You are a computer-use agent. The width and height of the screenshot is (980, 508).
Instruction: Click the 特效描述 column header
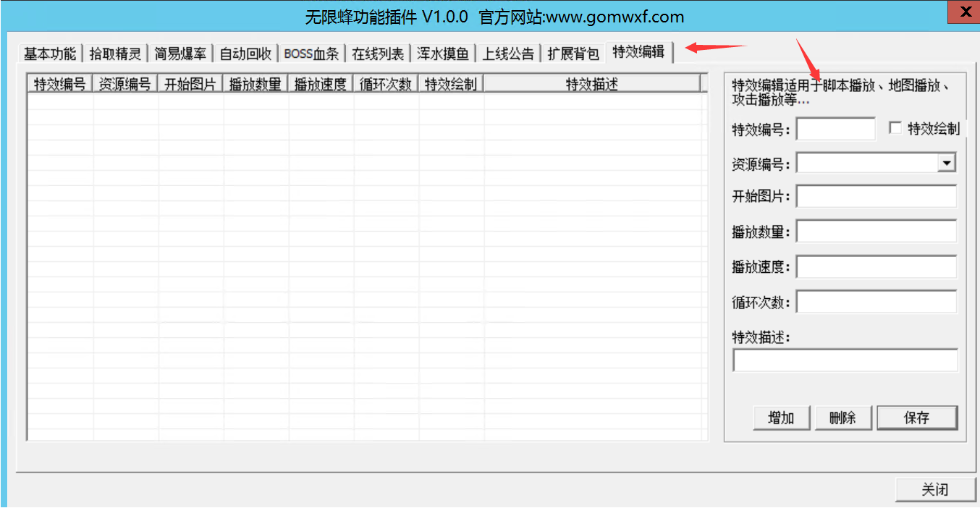(x=591, y=84)
